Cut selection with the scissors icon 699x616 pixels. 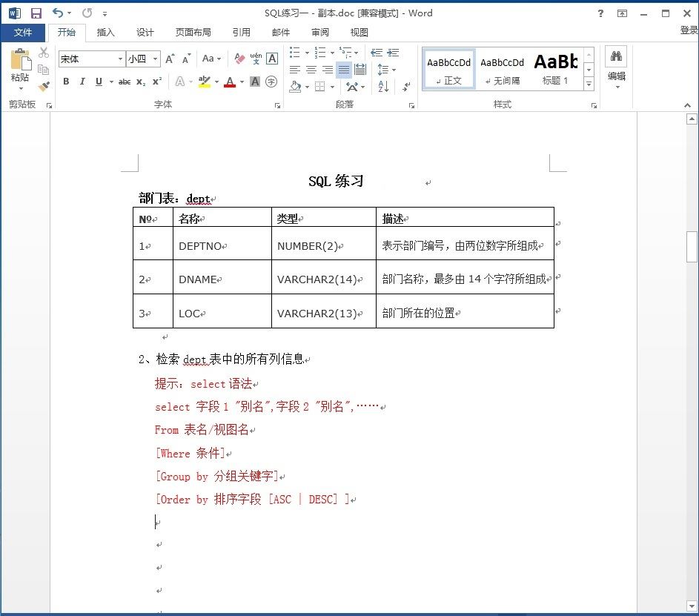click(43, 53)
